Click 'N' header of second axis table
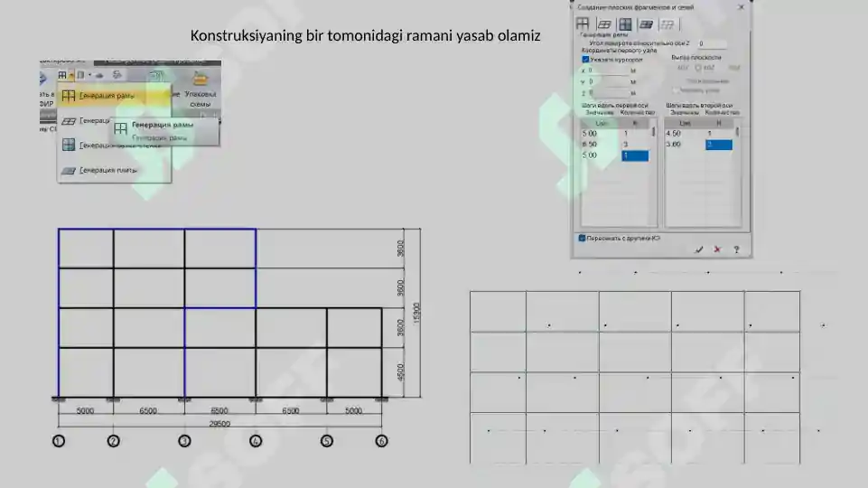868x488 pixels. [719, 123]
